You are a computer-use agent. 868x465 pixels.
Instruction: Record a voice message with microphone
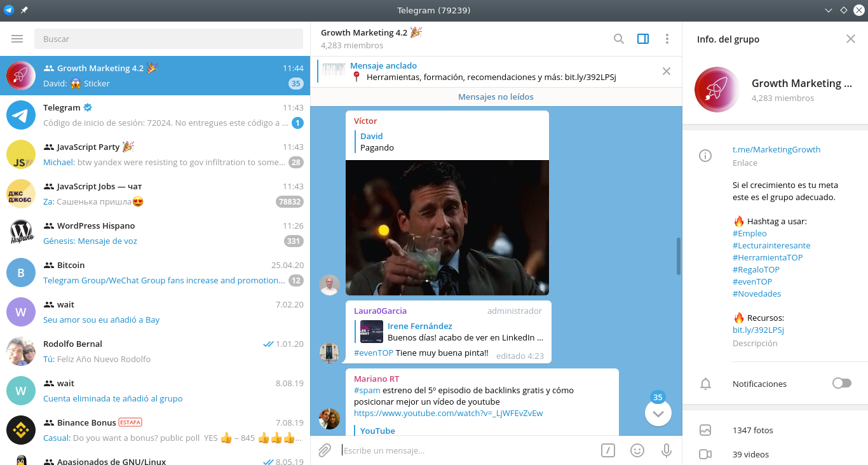(667, 450)
